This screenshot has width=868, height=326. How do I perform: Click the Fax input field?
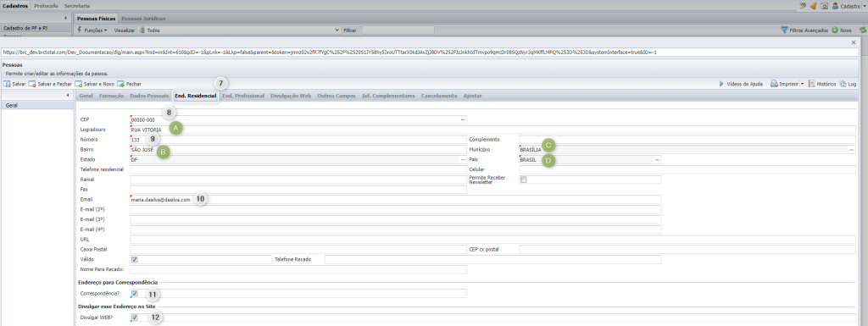298,190
